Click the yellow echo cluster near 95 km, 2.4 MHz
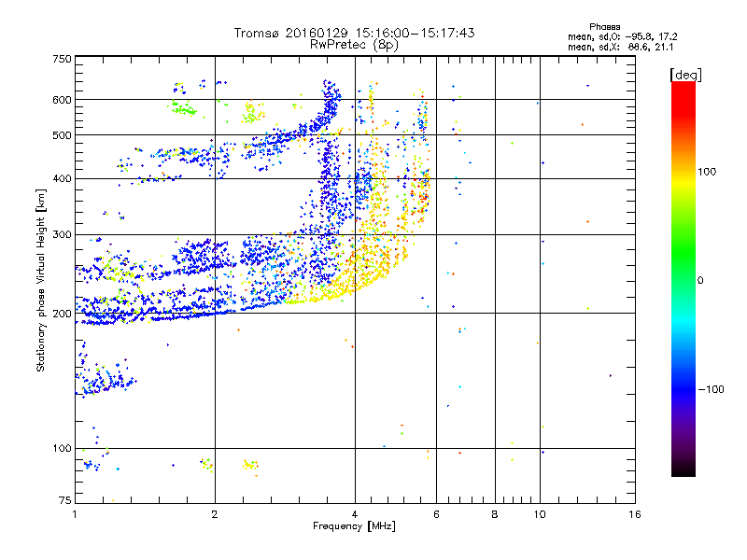 tap(250, 465)
